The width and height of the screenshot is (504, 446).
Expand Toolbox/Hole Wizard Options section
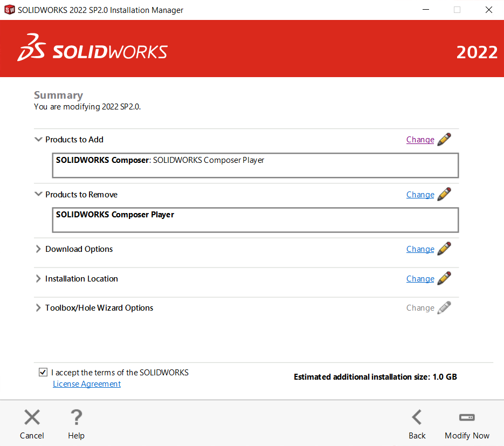coord(38,308)
